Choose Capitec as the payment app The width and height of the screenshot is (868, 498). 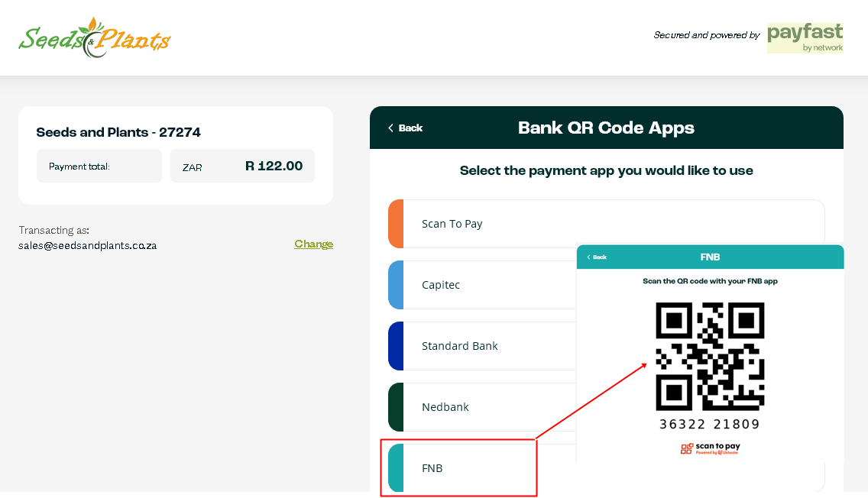click(482, 285)
